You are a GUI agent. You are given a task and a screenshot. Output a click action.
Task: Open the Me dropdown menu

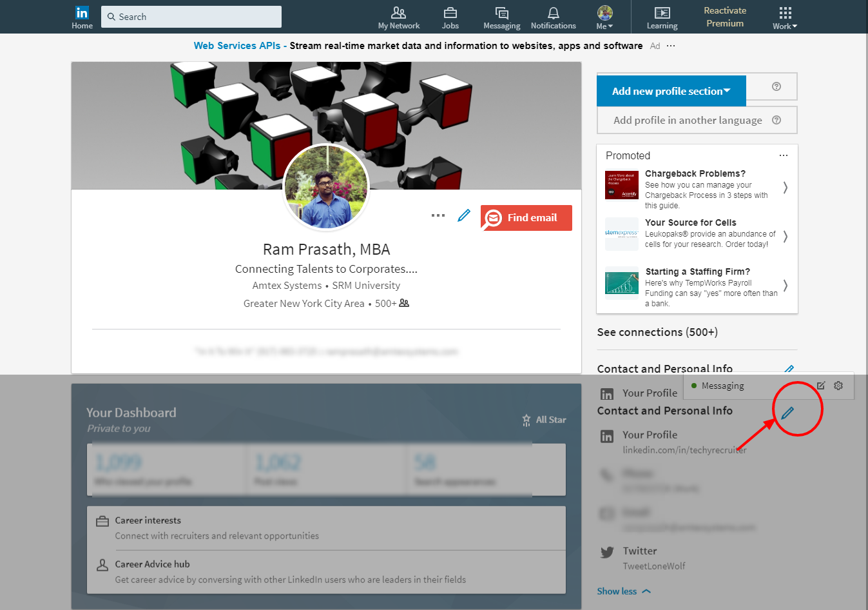click(x=604, y=17)
